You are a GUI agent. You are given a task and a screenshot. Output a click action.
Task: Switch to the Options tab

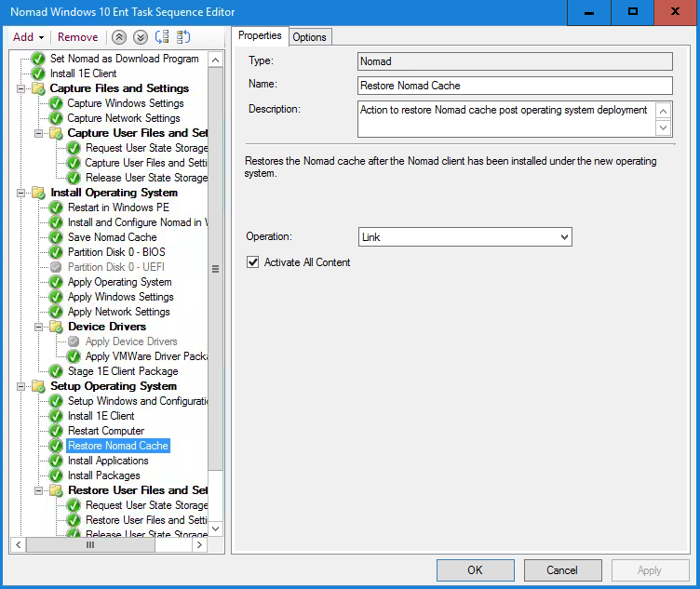click(x=309, y=37)
